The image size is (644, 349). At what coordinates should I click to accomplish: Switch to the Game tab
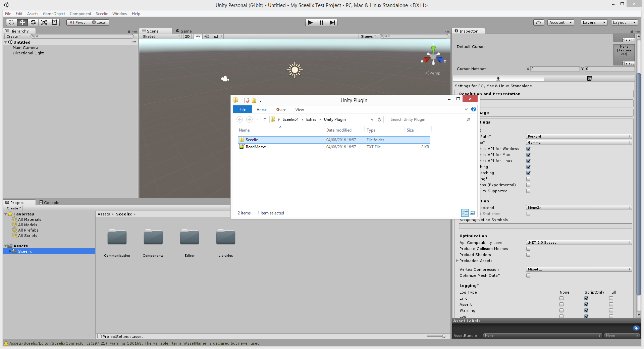pos(184,31)
